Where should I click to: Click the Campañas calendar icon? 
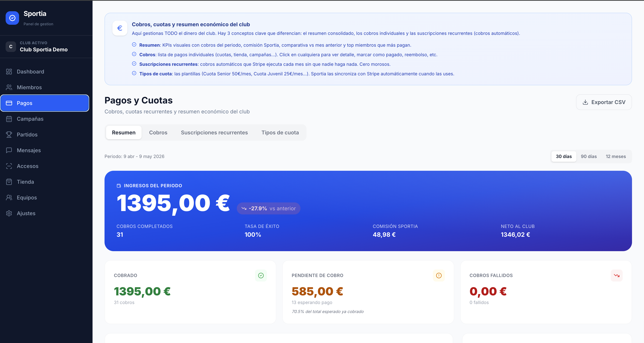tap(9, 119)
